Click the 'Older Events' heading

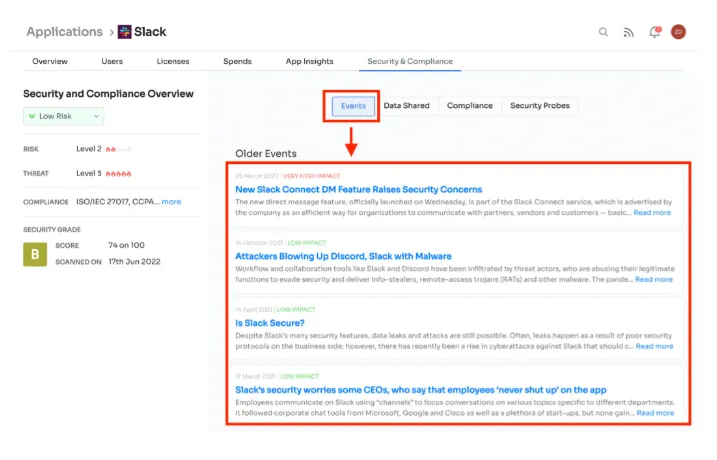point(266,154)
